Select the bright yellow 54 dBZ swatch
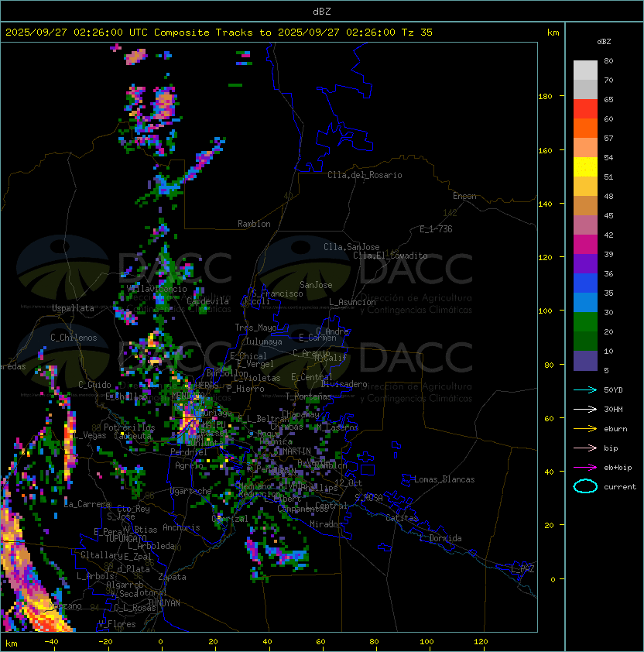 585,167
